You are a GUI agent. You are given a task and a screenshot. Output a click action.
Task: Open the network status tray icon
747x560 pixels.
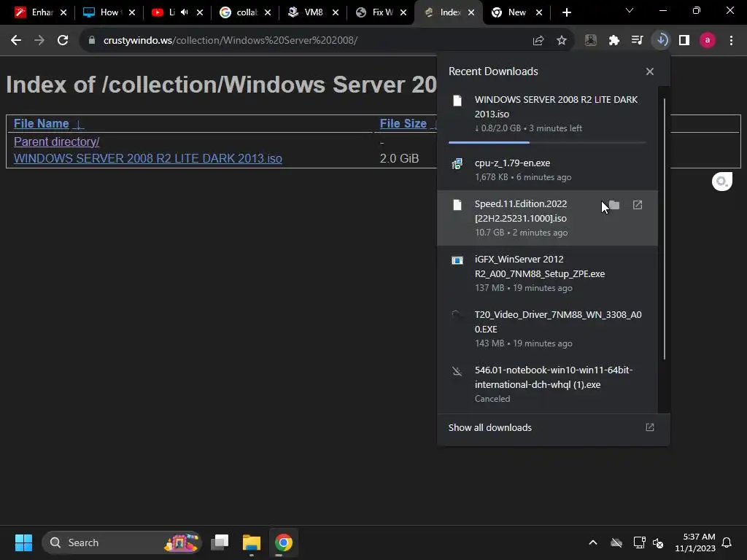pyautogui.click(x=639, y=542)
